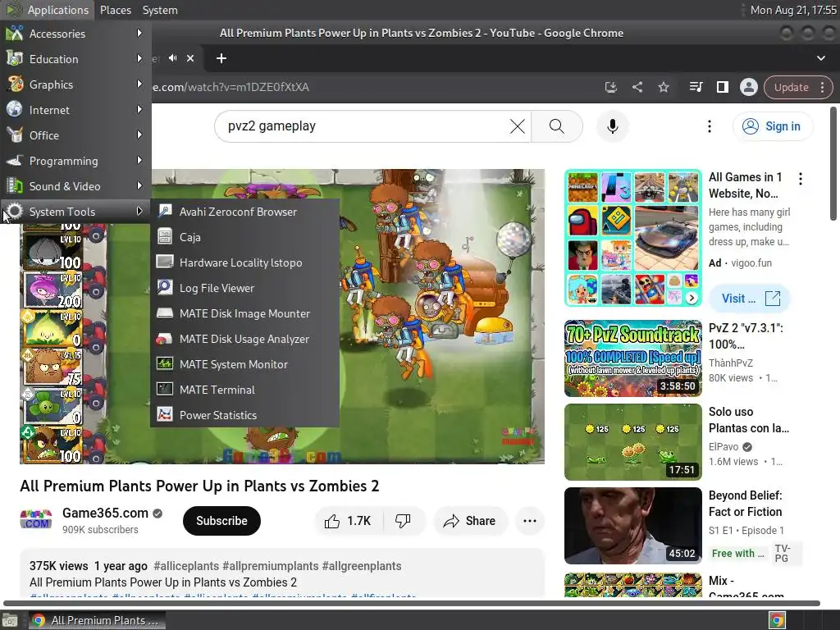
Task: Click the MATE System Monitor graph icon
Action: 164,363
